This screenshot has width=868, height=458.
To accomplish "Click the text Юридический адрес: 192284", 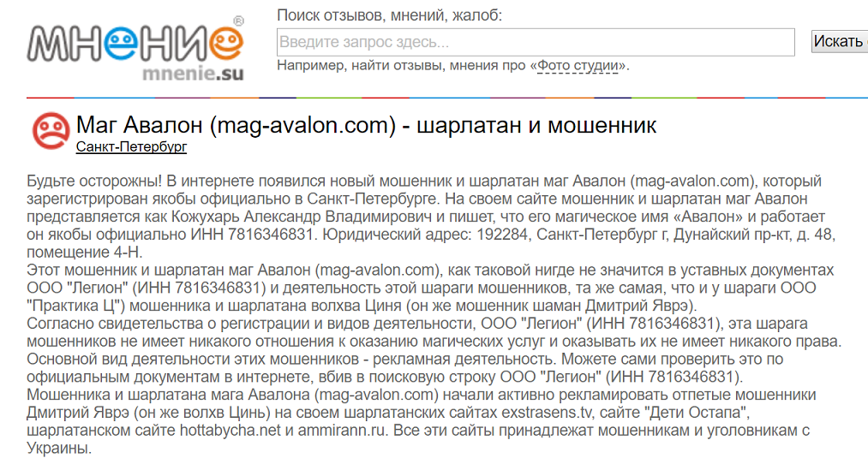I will point(425,235).
